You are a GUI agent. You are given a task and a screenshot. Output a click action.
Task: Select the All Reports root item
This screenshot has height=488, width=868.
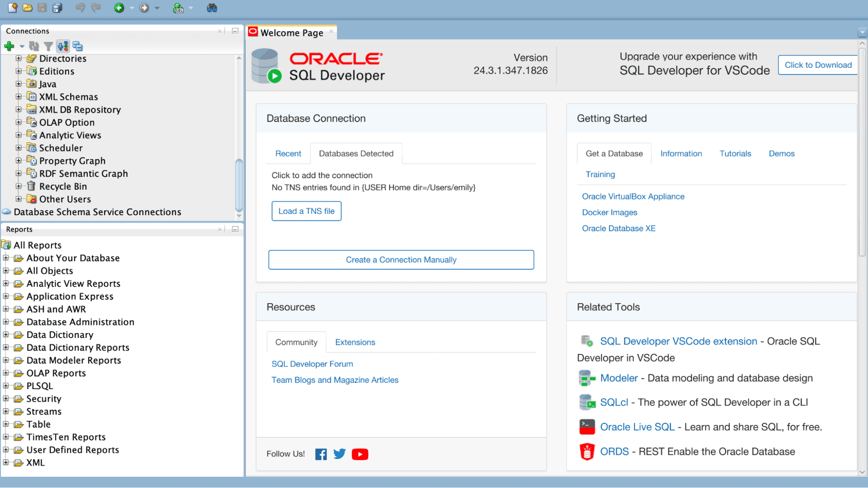[37, 246]
